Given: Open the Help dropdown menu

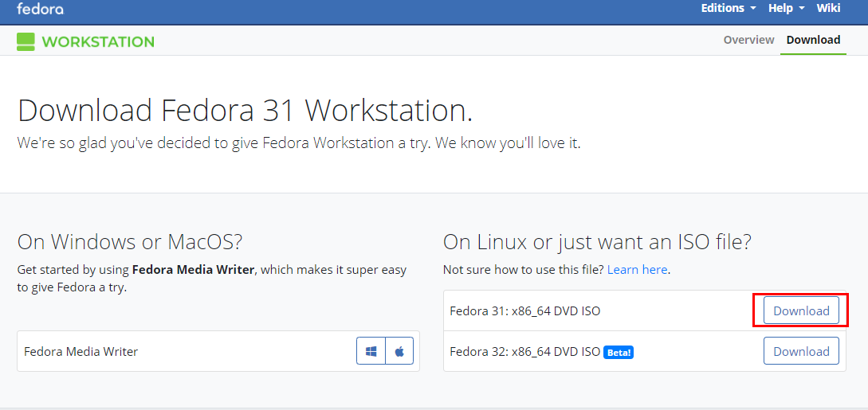Looking at the screenshot, I should pyautogui.click(x=787, y=8).
